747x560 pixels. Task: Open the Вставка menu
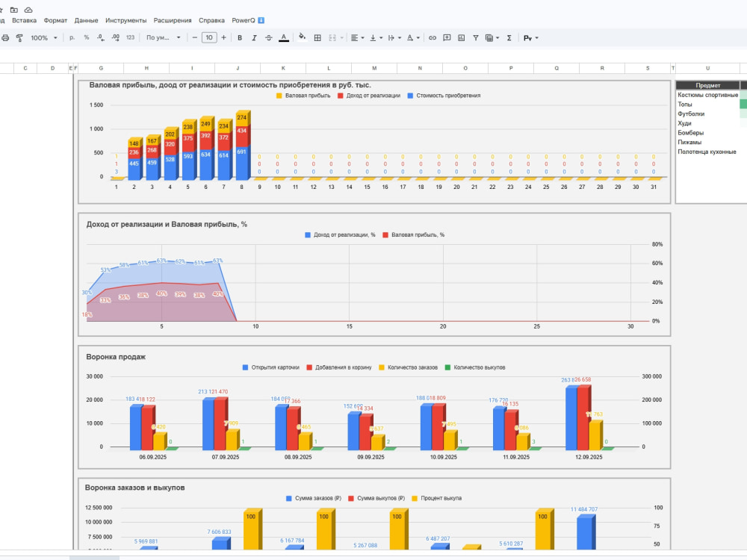[24, 20]
